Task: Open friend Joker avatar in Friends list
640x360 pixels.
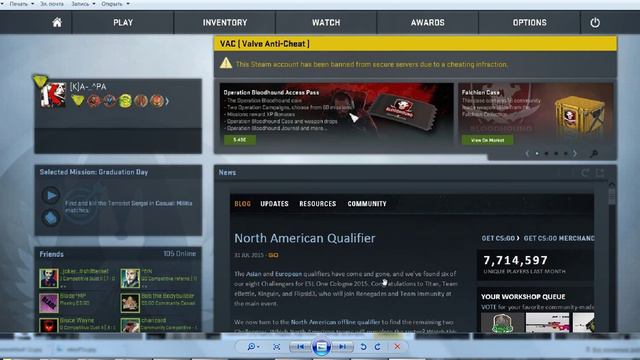Action: (49, 278)
